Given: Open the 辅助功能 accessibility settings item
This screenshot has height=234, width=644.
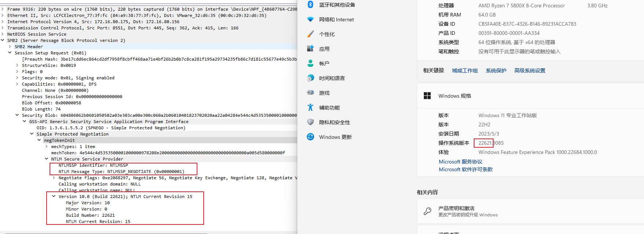Looking at the screenshot, I should tap(329, 108).
